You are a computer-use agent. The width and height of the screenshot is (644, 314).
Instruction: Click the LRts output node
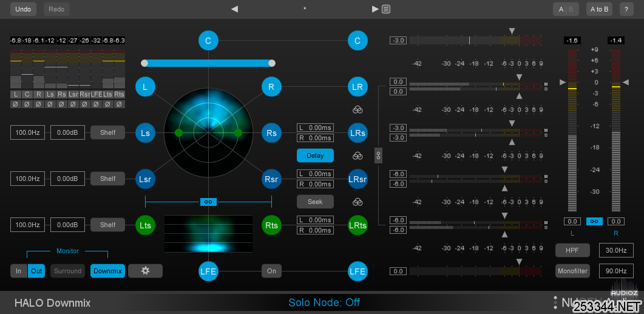pyautogui.click(x=358, y=225)
